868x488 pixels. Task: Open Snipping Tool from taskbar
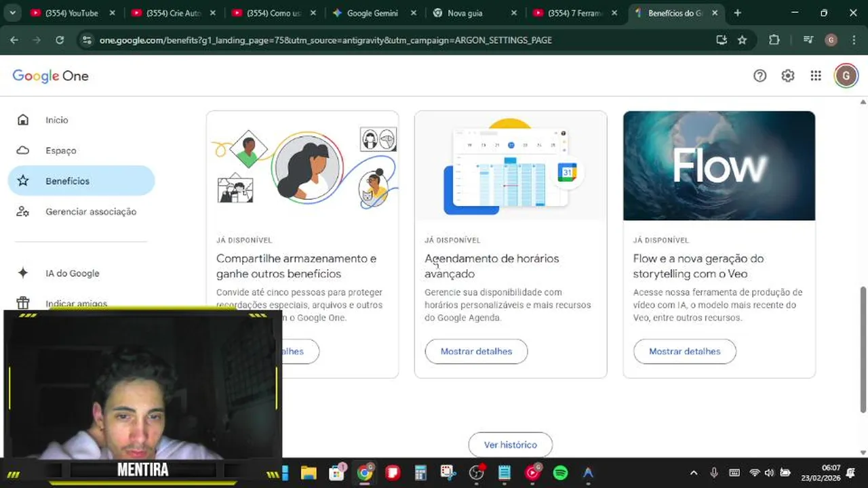point(448,472)
